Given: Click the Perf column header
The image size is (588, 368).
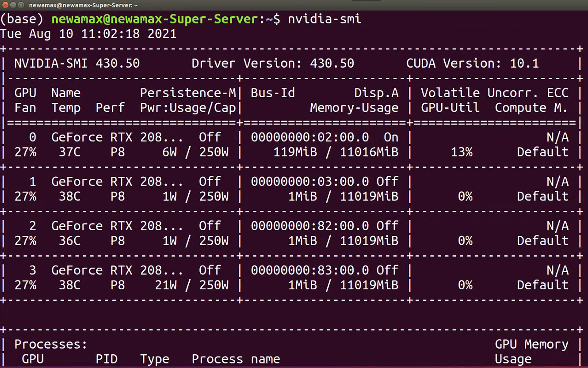Looking at the screenshot, I should (x=110, y=108).
